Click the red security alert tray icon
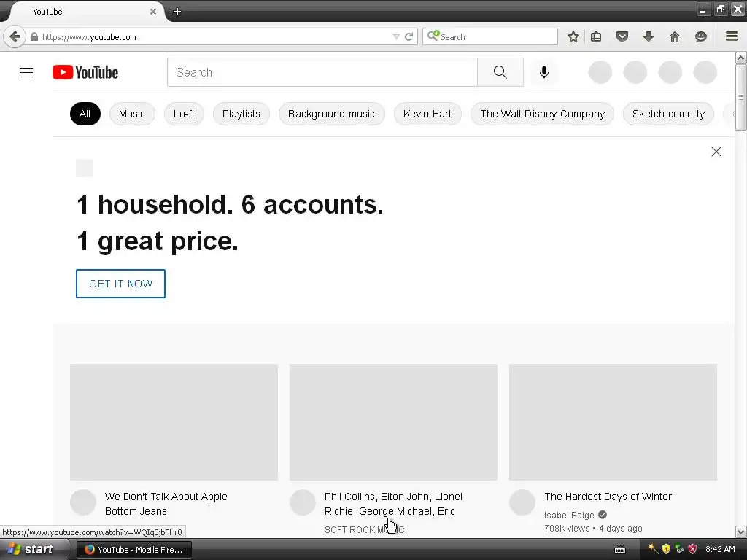The width and height of the screenshot is (747, 560). point(693,549)
